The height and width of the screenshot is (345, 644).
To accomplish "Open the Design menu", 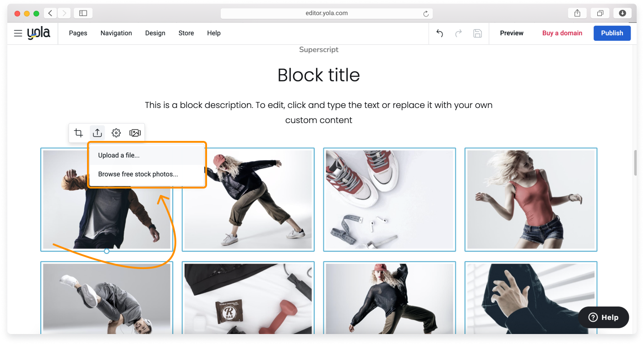I will point(155,33).
